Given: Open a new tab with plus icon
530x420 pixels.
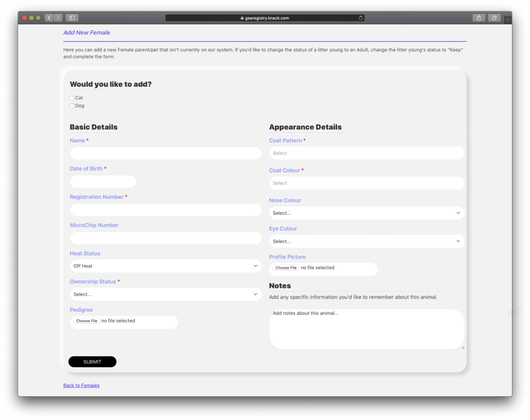Looking at the screenshot, I should pos(508,20).
